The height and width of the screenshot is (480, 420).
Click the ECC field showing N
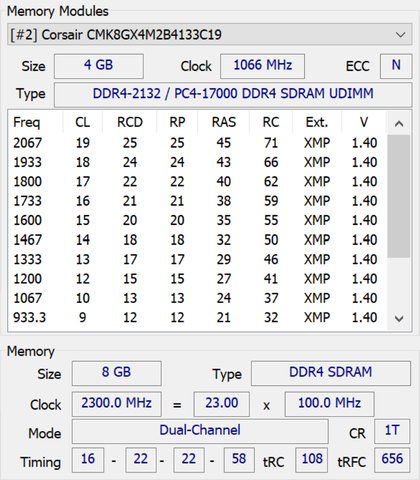click(396, 66)
